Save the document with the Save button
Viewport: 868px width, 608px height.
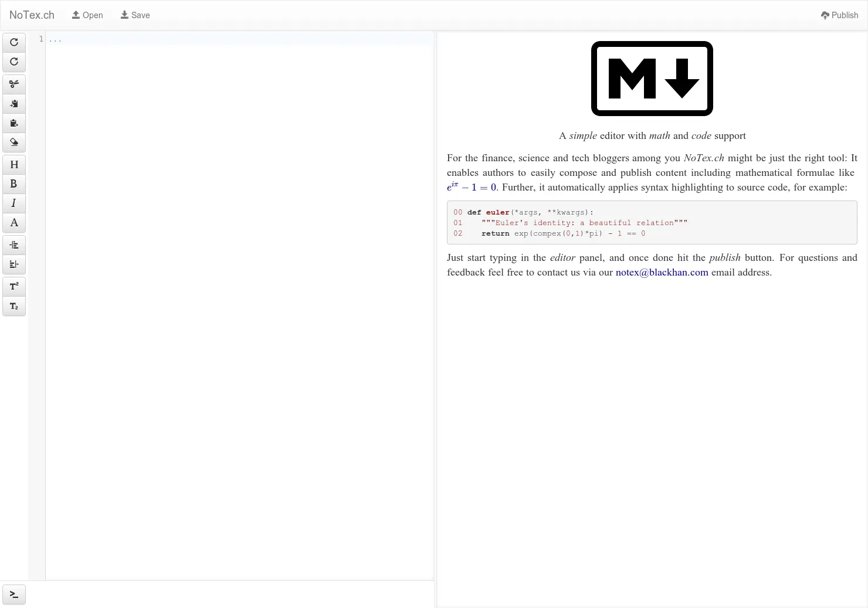pyautogui.click(x=135, y=15)
